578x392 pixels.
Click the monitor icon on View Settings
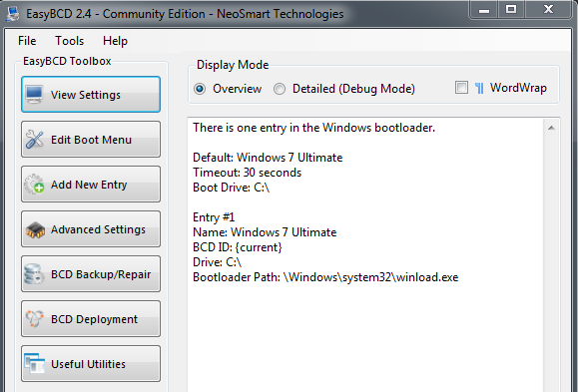click(34, 95)
